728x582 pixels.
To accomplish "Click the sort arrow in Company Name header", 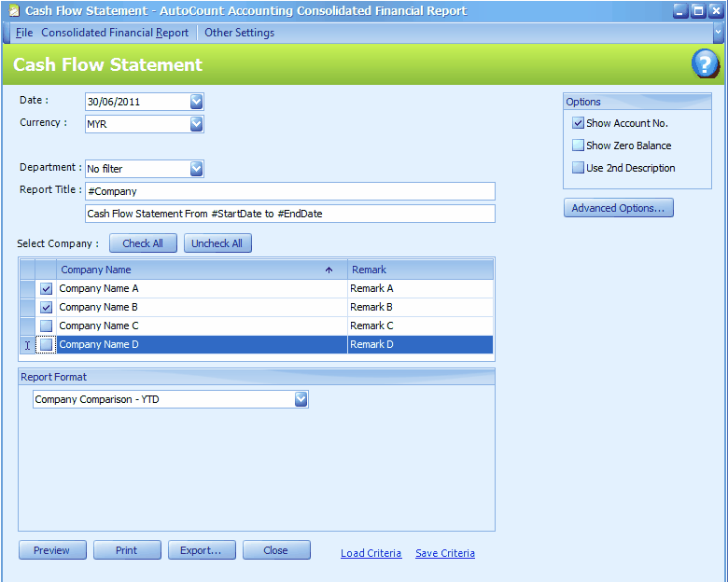I will click(x=329, y=270).
